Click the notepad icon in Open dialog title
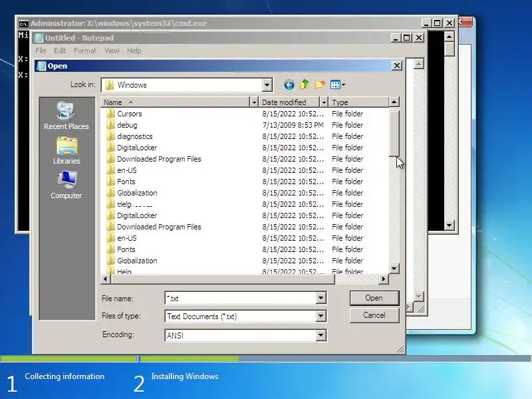 41,66
